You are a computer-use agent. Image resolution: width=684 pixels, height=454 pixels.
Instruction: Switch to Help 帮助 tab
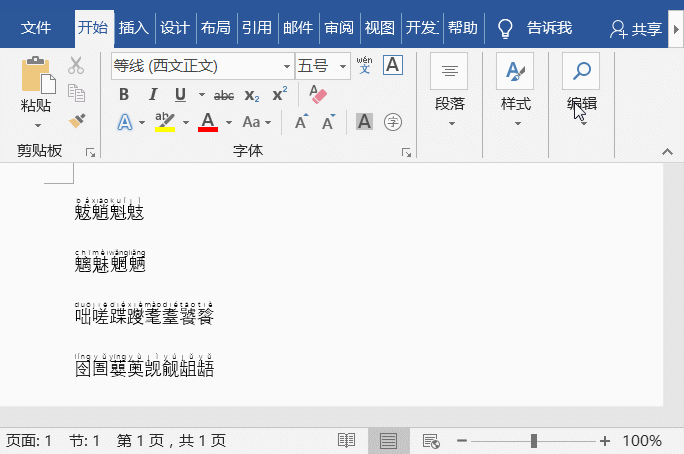[x=463, y=28]
